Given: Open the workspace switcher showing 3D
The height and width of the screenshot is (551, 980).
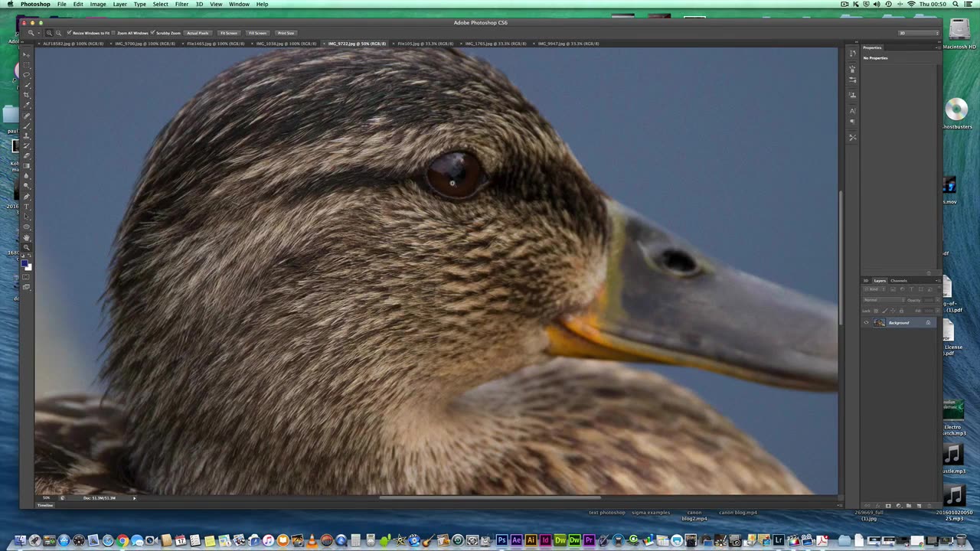Looking at the screenshot, I should point(917,33).
